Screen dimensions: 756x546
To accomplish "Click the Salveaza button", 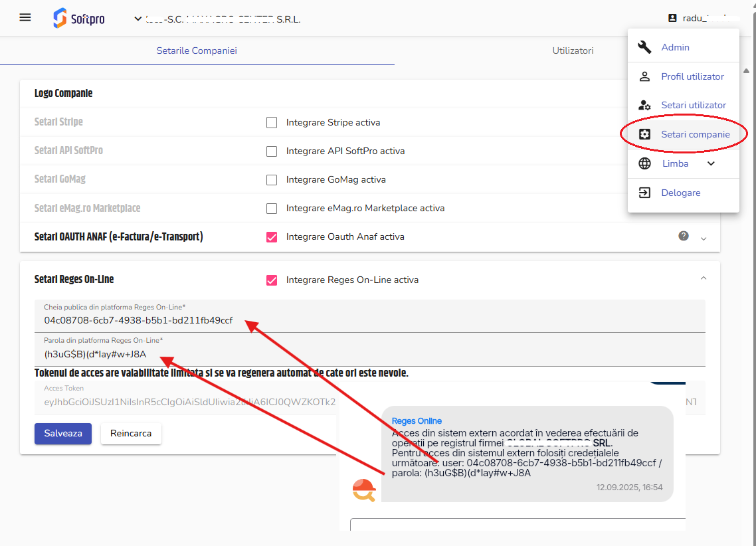I will [62, 433].
